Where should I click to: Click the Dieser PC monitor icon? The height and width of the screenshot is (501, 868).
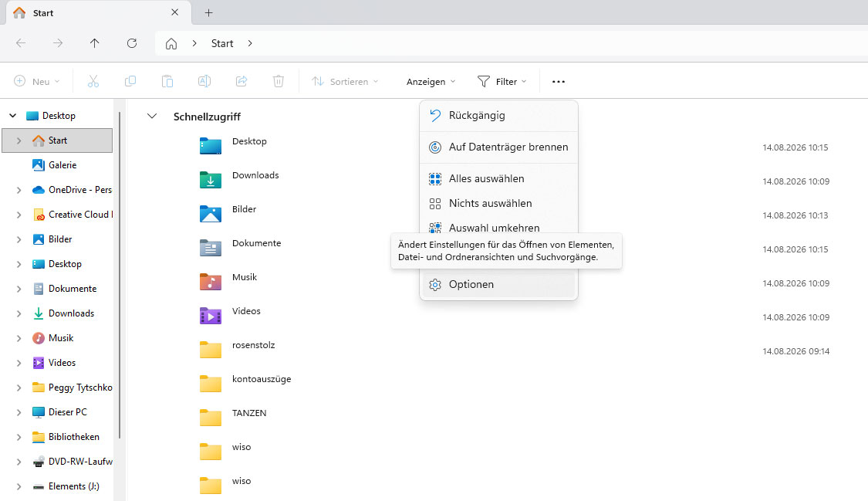point(39,412)
